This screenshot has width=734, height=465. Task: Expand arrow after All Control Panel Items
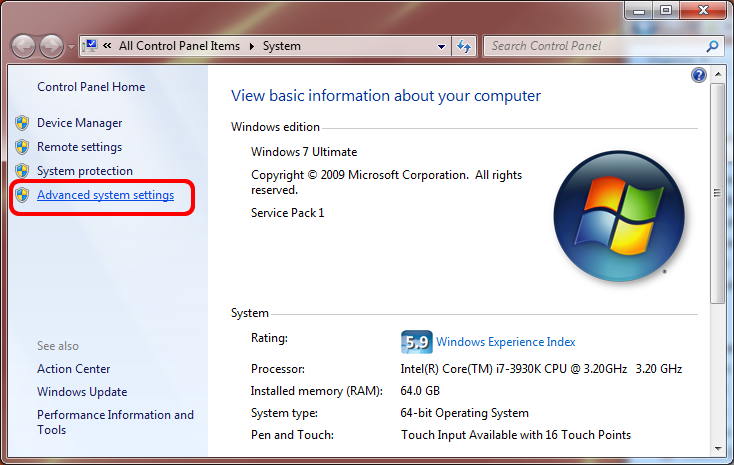(252, 46)
